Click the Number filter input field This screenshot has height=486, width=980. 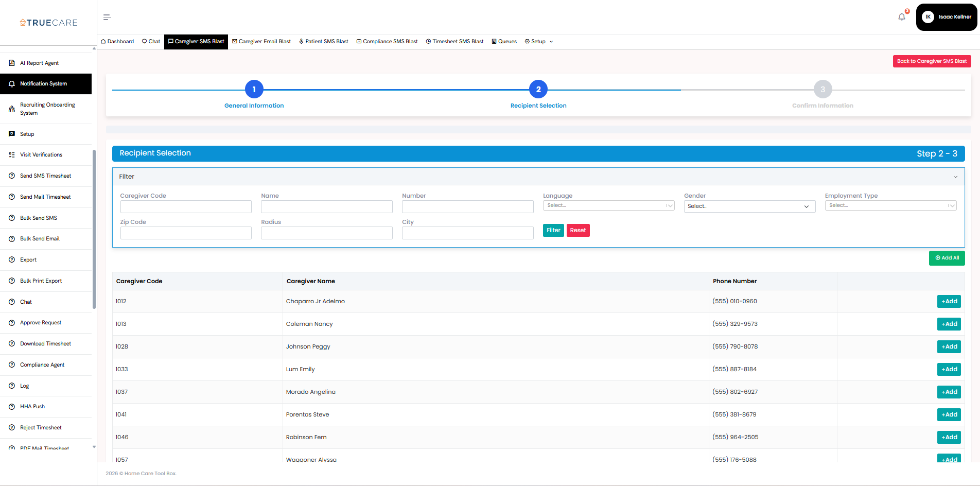[468, 206]
